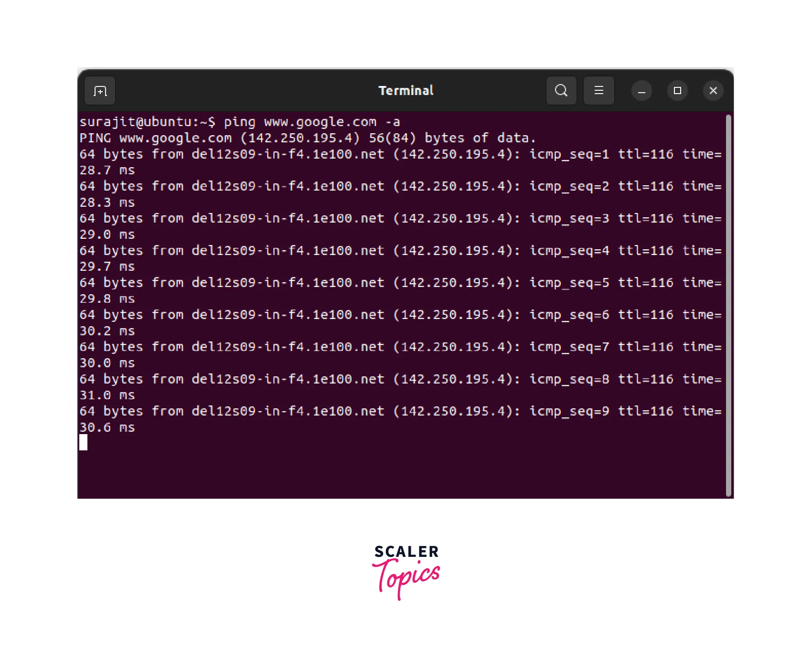The width and height of the screenshot is (812, 650).
Task: Click the white terminal cursor block
Action: (x=84, y=442)
